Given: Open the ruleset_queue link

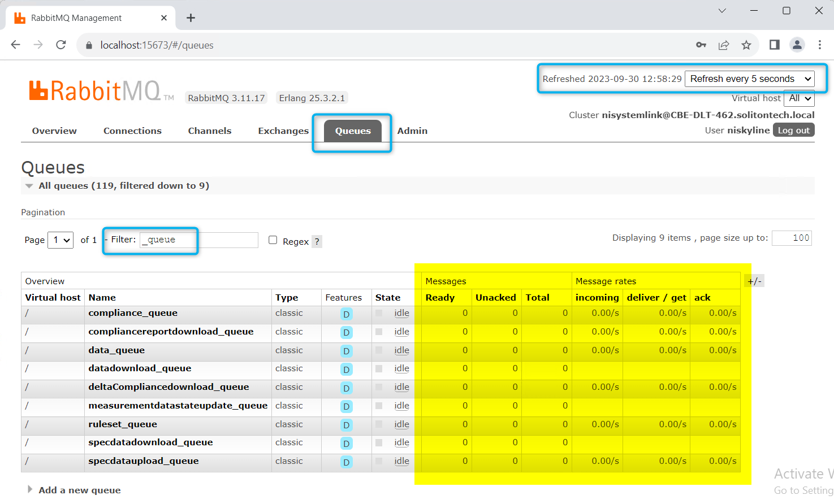Looking at the screenshot, I should [x=123, y=424].
